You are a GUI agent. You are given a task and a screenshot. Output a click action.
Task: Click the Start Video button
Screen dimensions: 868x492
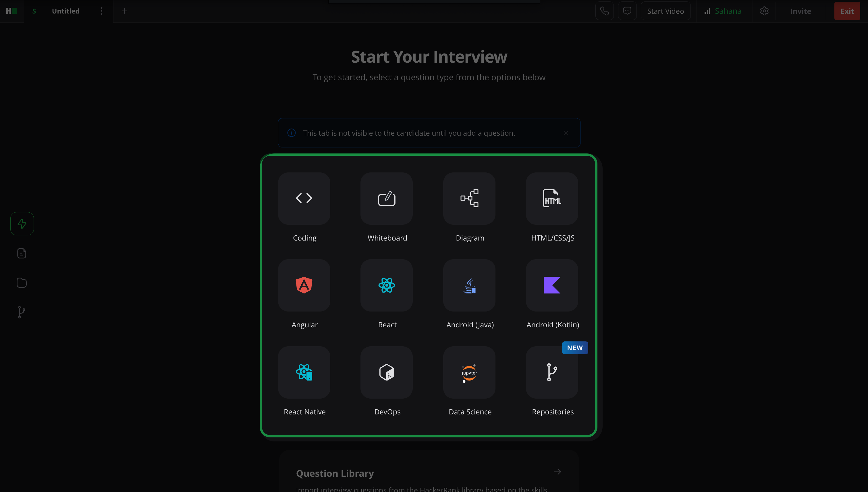(x=665, y=11)
